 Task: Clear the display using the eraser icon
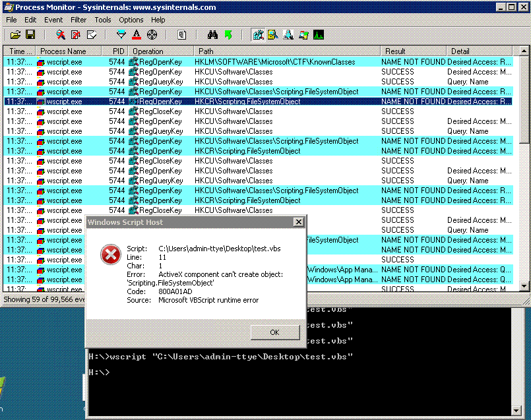click(x=92, y=35)
